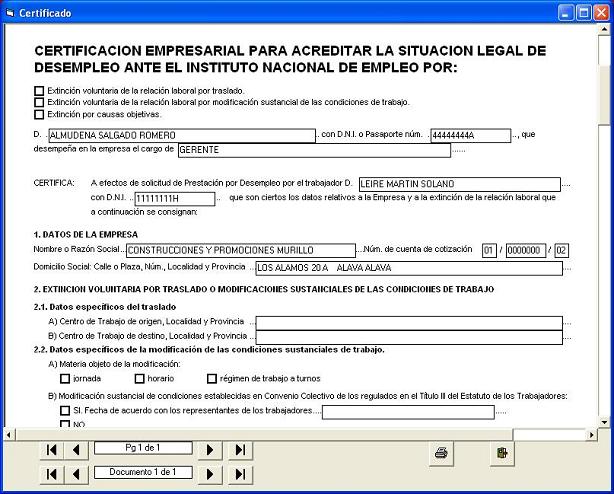Check 'SI. Fecha de acuerdo' checkbox
614x494 pixels.
65,411
